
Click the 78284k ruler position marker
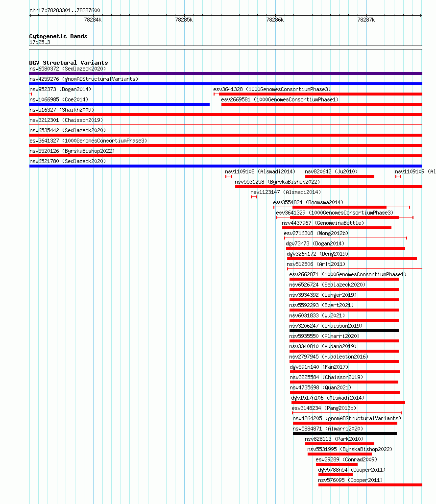[x=93, y=20]
